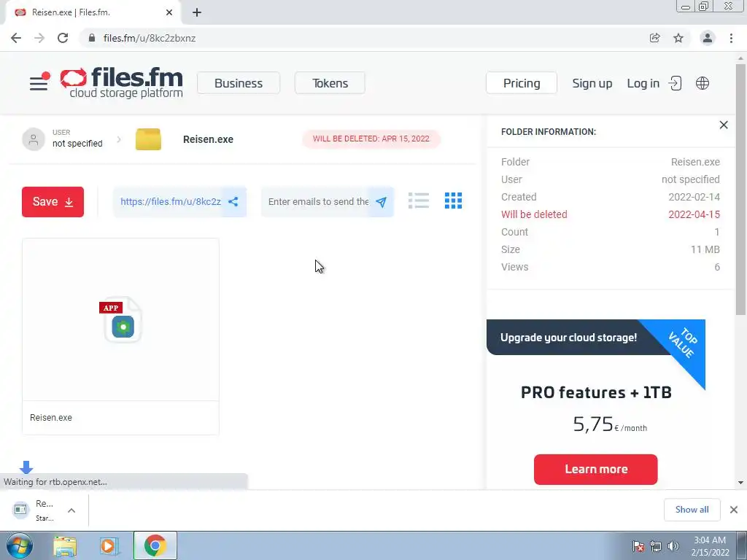Click the share link icon
Viewport: 747px width, 560px height.
pyautogui.click(x=233, y=201)
